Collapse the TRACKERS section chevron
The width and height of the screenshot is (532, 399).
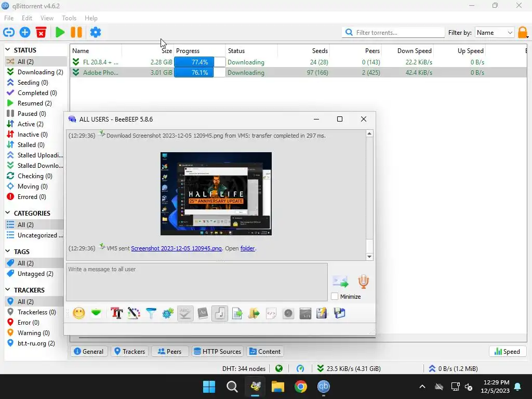[8, 289]
